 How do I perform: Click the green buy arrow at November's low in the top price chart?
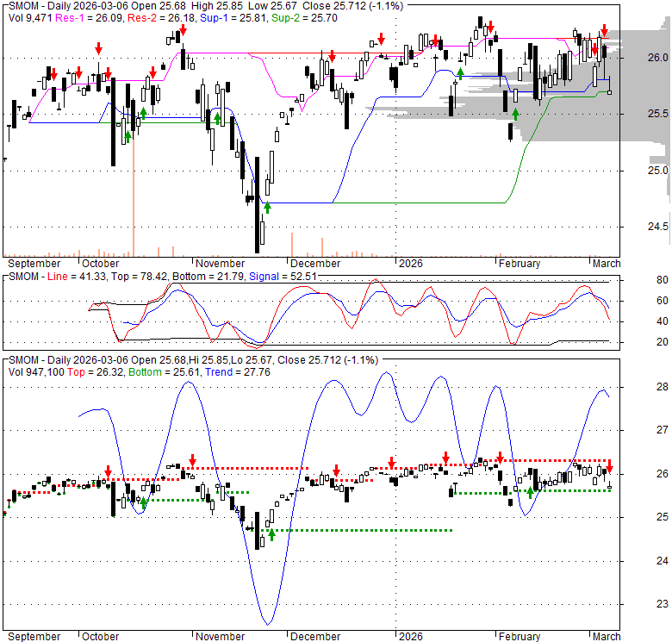click(267, 207)
